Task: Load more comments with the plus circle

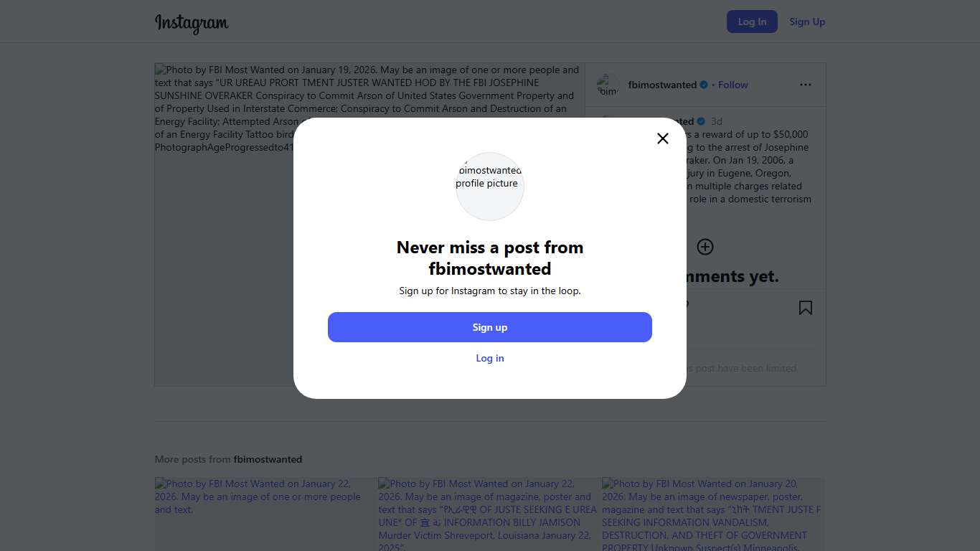Action: coord(705,247)
